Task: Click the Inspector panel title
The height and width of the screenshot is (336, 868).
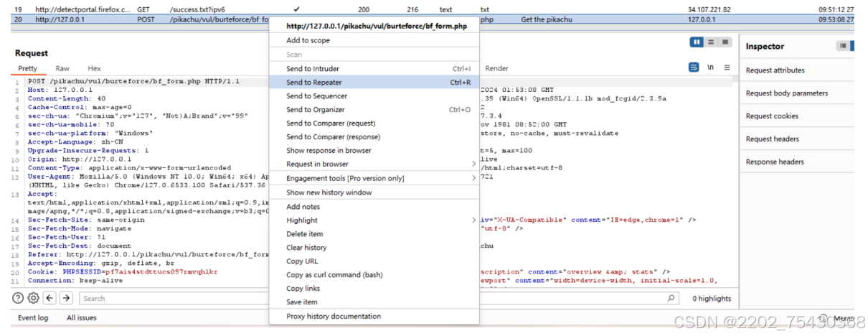Action: (765, 46)
